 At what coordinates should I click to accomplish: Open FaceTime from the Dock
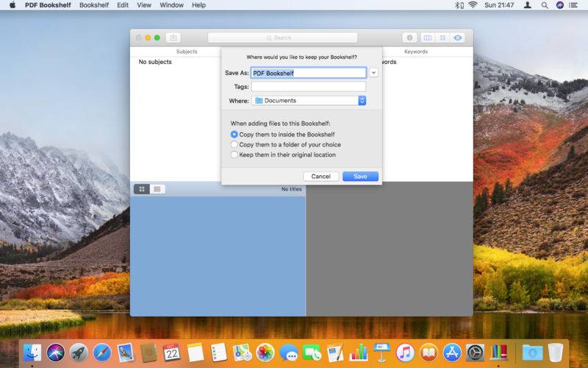click(312, 353)
